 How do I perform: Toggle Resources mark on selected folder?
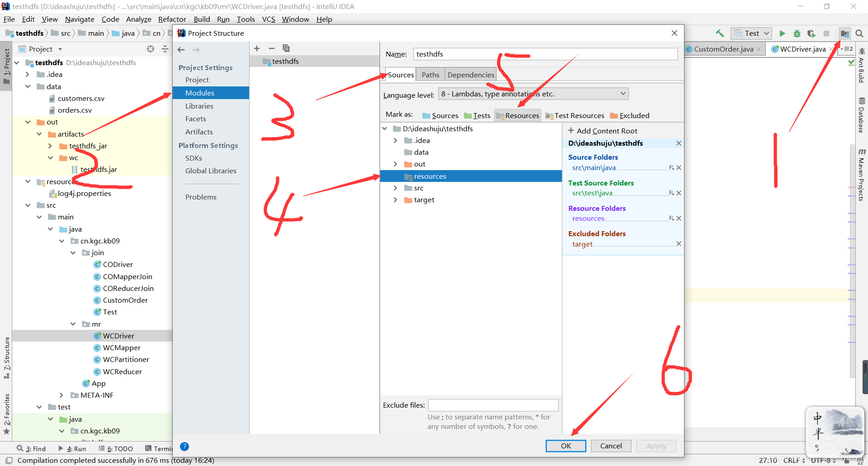tap(518, 116)
